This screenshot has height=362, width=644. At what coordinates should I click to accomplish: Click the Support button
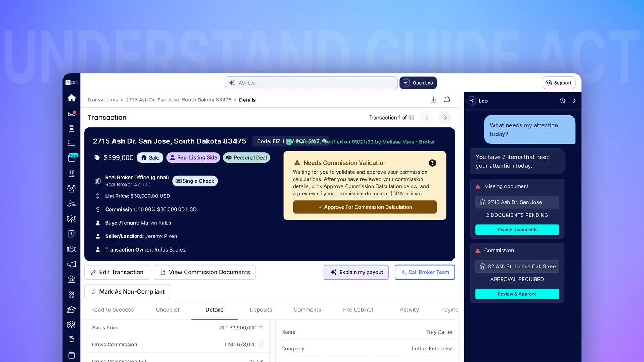559,83
